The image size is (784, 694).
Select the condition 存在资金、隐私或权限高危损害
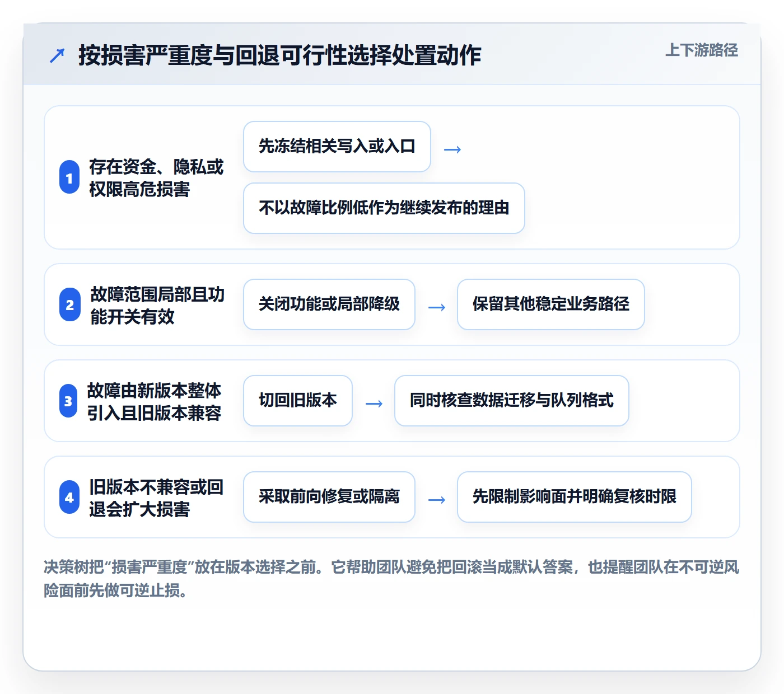156,178
